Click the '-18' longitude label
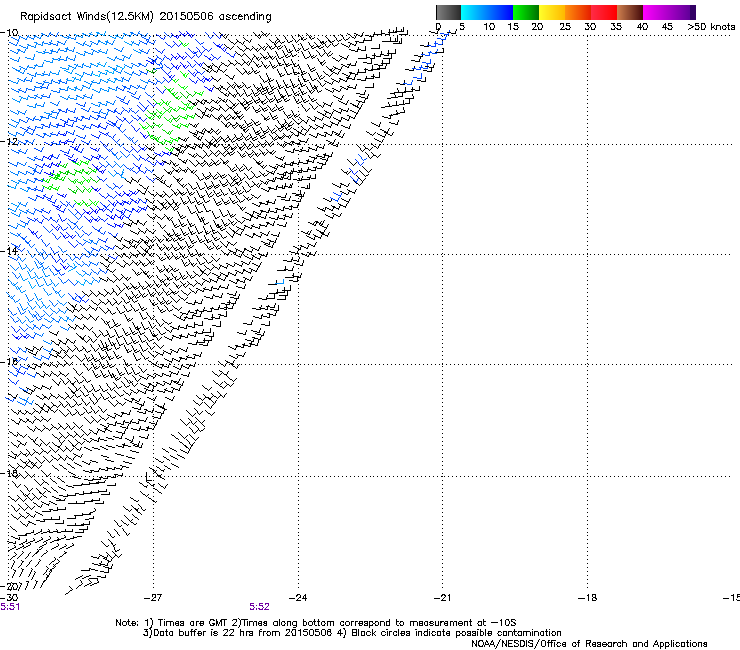The height and width of the screenshot is (650, 740). point(587,598)
